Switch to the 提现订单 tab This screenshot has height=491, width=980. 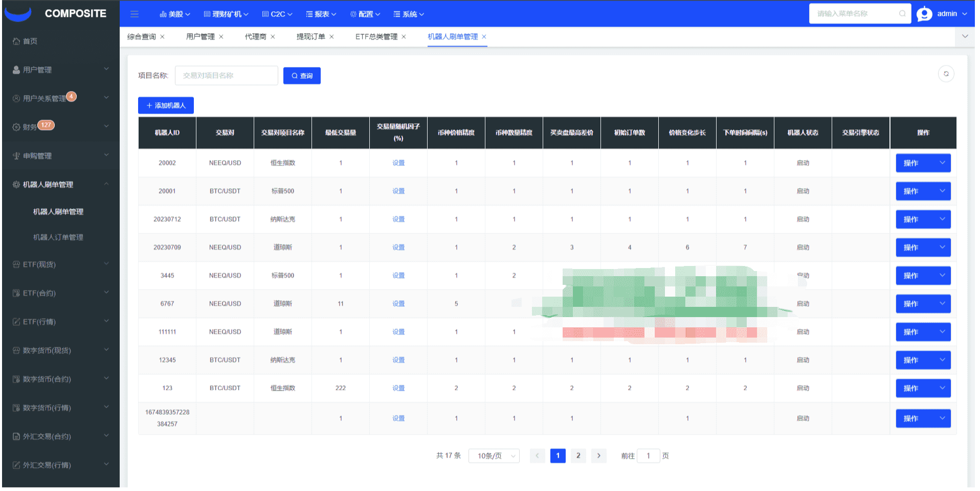310,37
